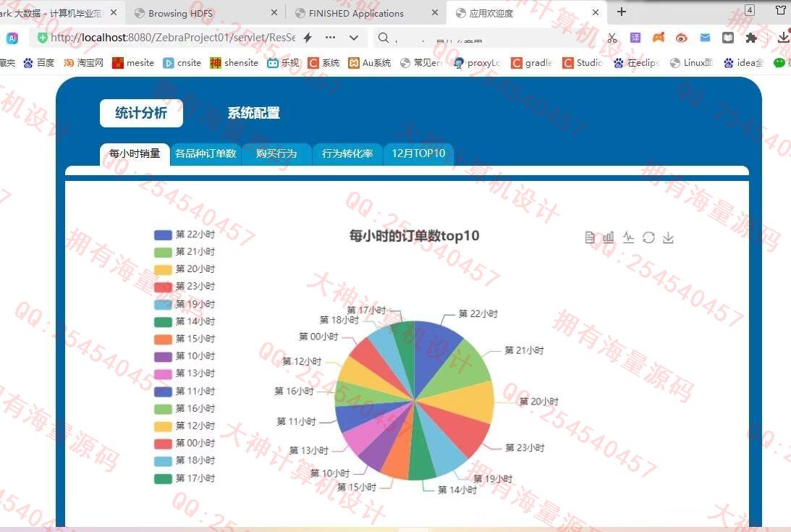Open the 淘宝网 bookmark
The height and width of the screenshot is (532, 791).
84,62
